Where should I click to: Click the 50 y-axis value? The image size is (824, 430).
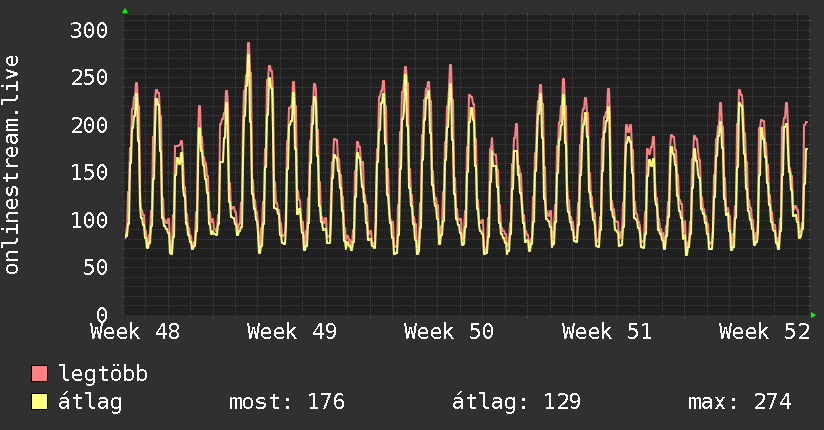96,268
